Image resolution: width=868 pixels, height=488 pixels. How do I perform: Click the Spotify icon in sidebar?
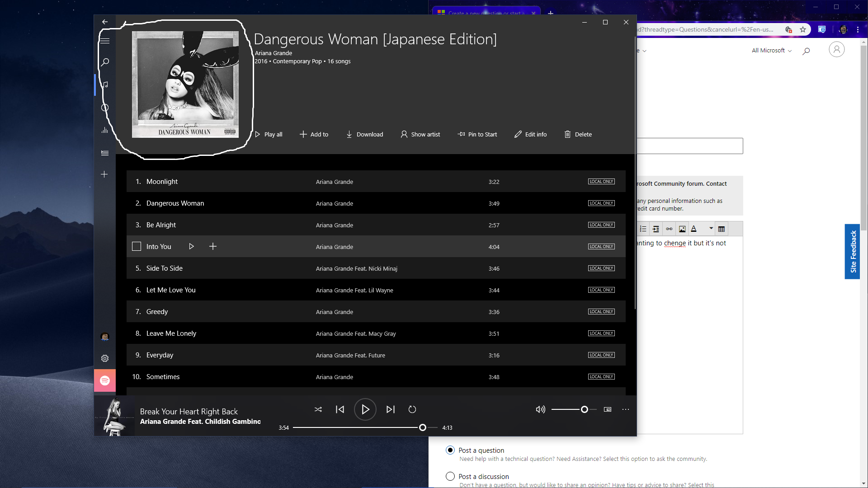(105, 380)
